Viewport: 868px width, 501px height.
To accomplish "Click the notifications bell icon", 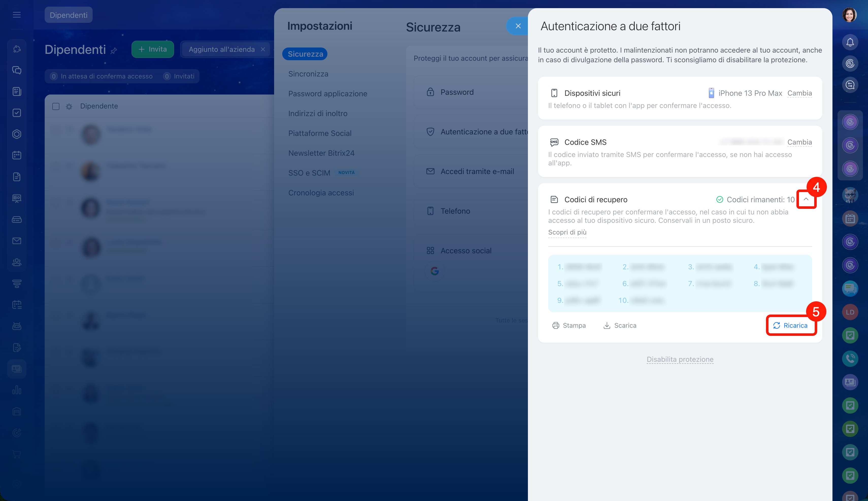I will pyautogui.click(x=850, y=42).
